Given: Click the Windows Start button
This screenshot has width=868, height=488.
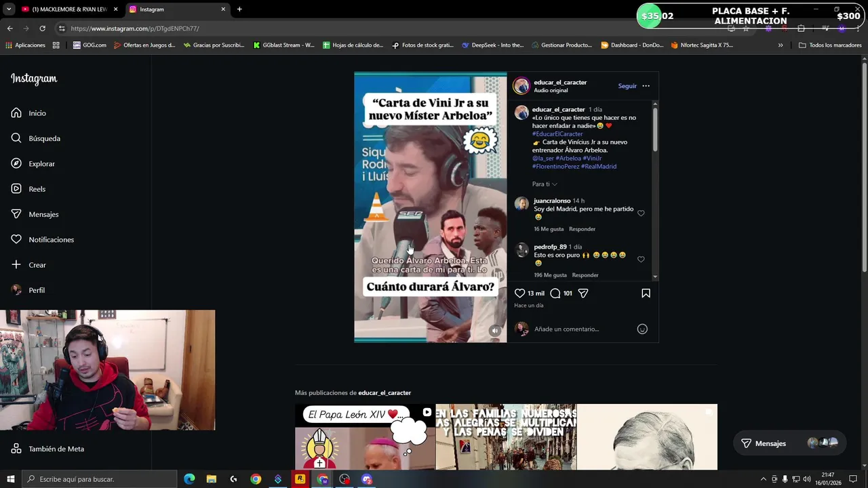Looking at the screenshot, I should point(10,479).
